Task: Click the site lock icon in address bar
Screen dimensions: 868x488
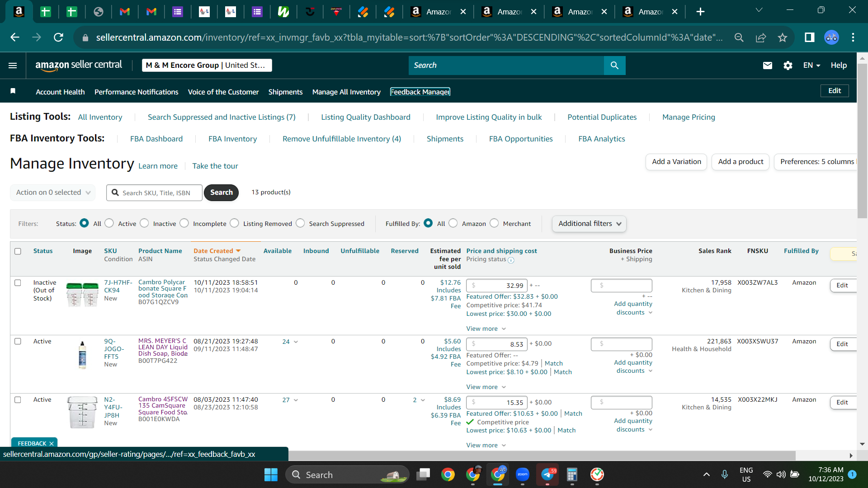Action: (85, 38)
